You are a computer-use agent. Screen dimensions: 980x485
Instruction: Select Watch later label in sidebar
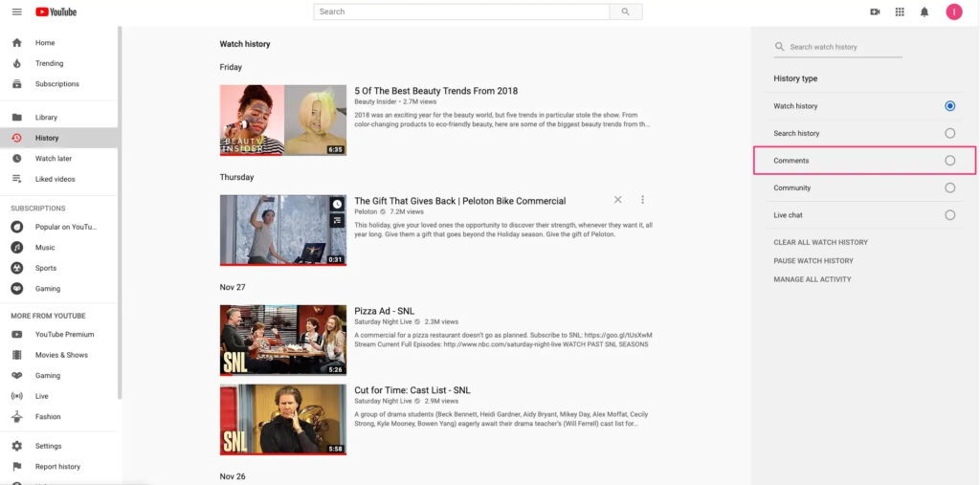tap(54, 158)
